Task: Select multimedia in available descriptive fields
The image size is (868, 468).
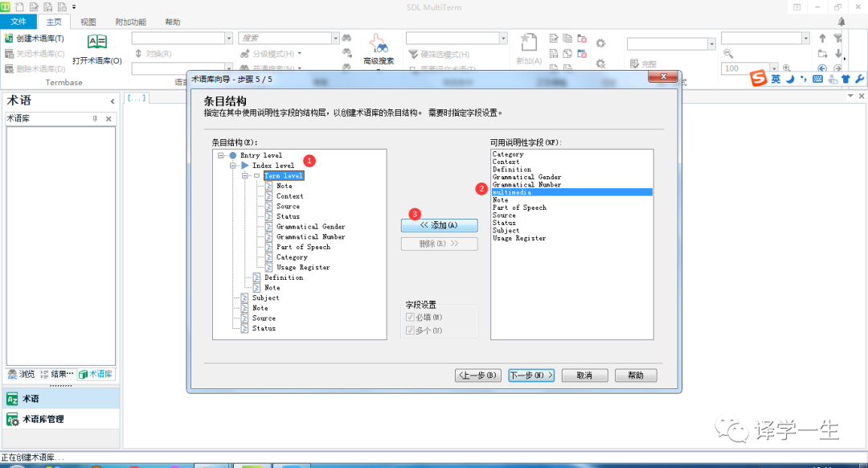Action: (x=572, y=192)
